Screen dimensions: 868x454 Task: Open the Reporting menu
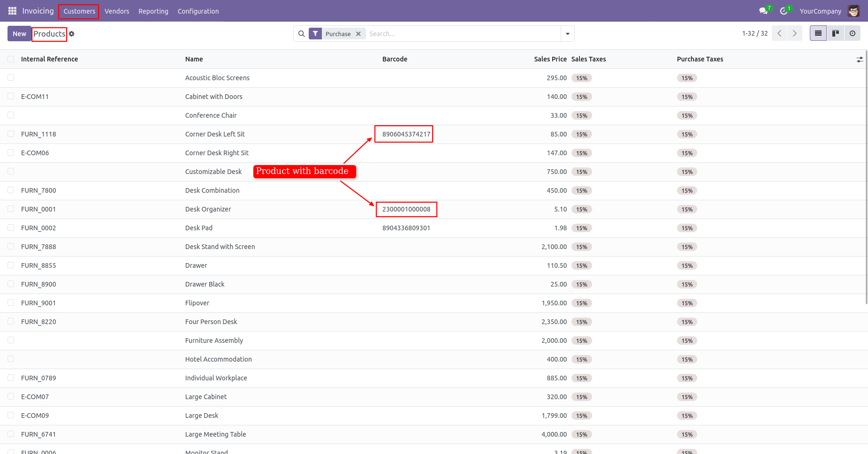[153, 11]
